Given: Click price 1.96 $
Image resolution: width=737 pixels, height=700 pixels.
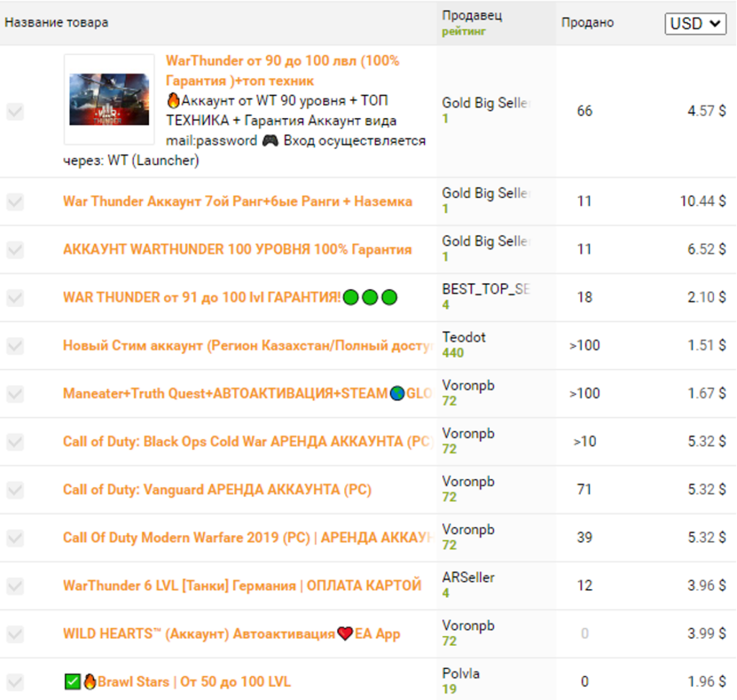Looking at the screenshot, I should (707, 682).
